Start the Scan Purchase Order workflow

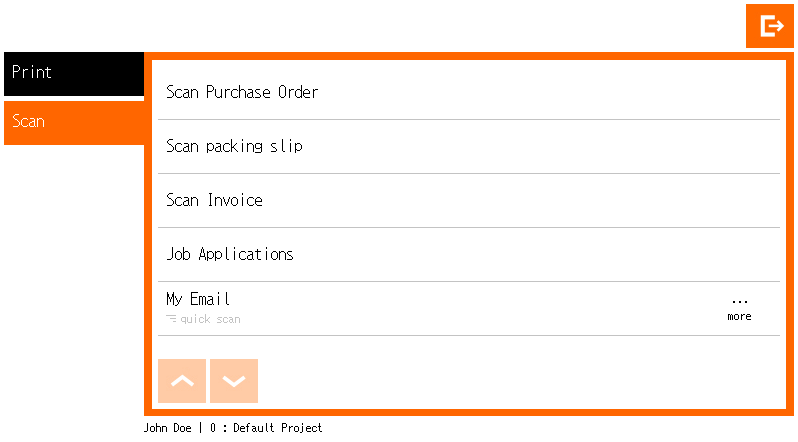(242, 92)
